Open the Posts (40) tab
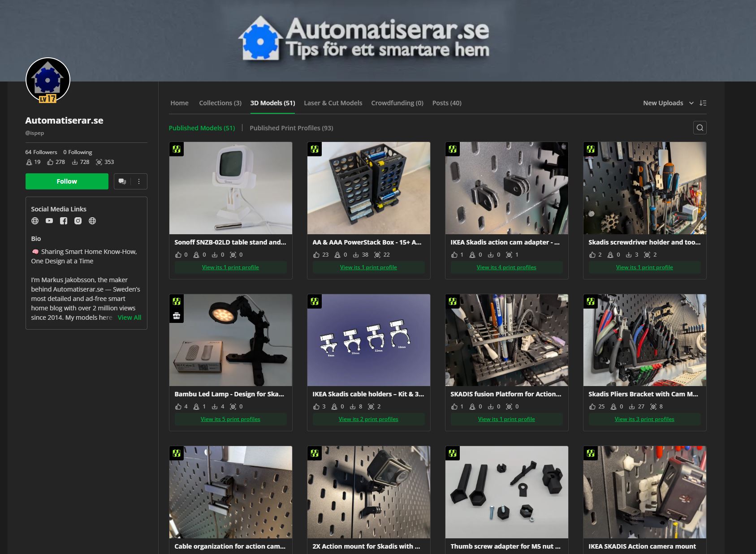Image resolution: width=756 pixels, height=554 pixels. [x=447, y=103]
